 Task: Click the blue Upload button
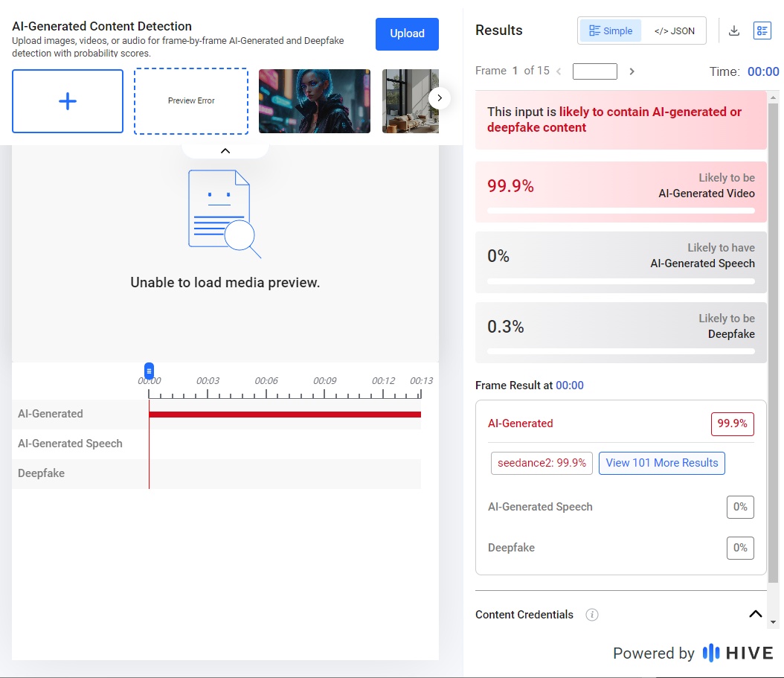(x=407, y=34)
